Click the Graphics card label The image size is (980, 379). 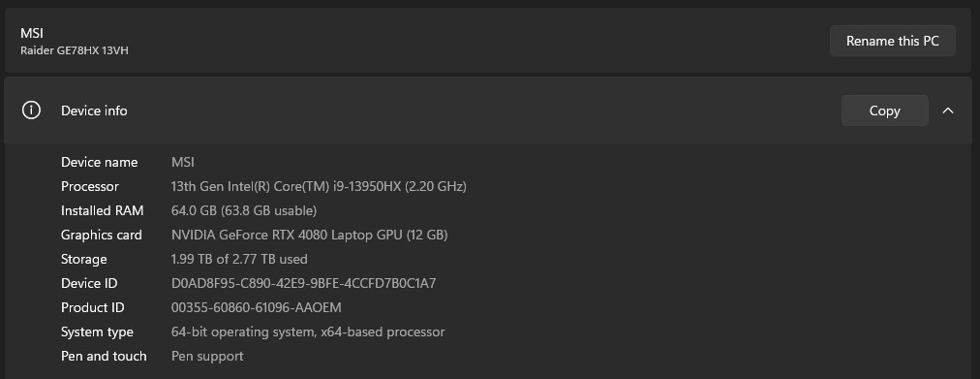[102, 236]
